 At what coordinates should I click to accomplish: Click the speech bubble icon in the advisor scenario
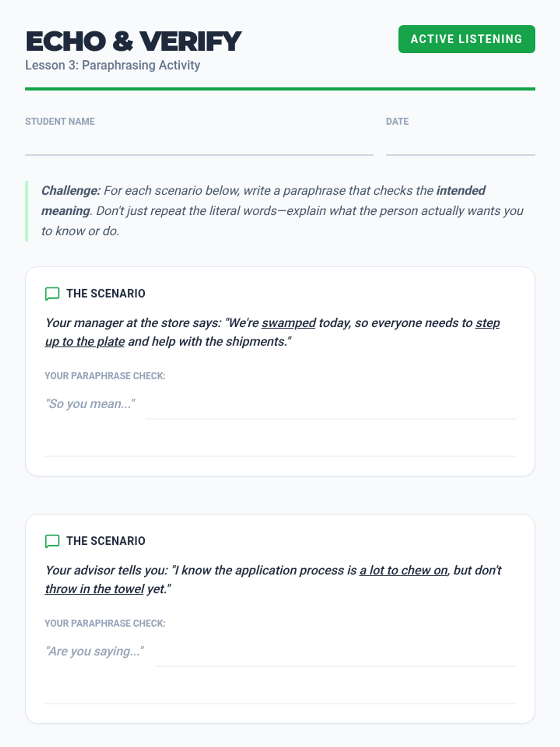52,541
